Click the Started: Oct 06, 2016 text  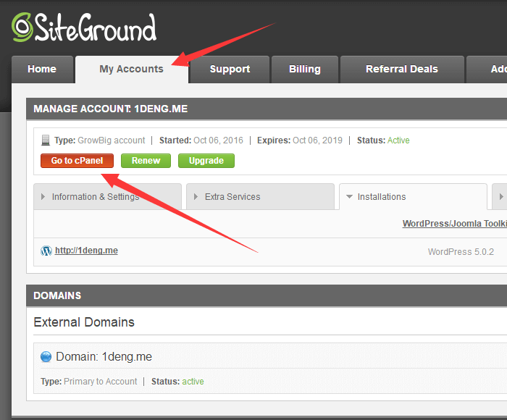pos(201,140)
